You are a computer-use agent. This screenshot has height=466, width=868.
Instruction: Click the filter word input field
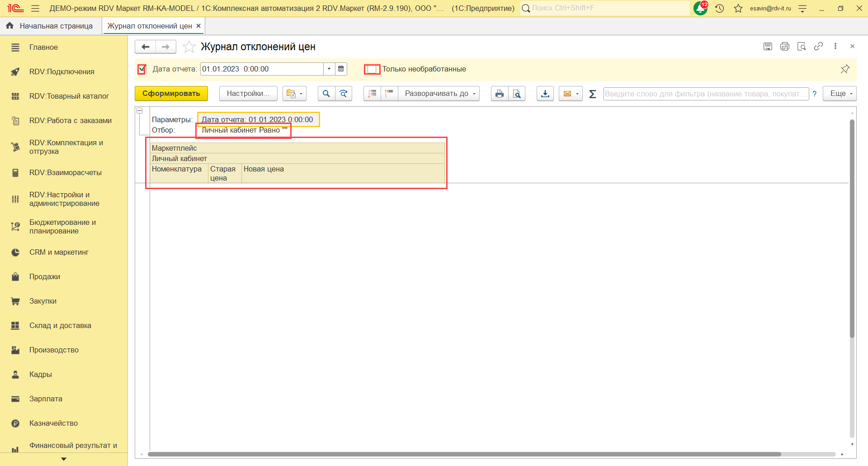(x=705, y=94)
